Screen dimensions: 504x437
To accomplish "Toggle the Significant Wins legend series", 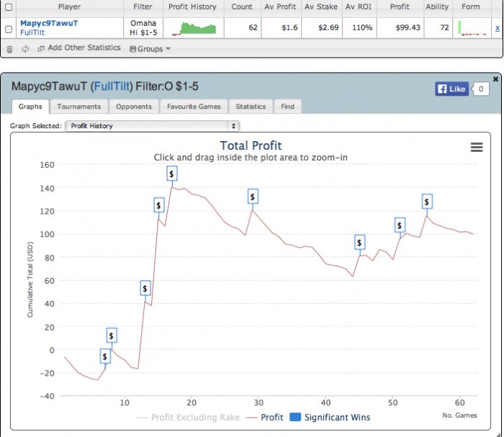I will (330, 418).
